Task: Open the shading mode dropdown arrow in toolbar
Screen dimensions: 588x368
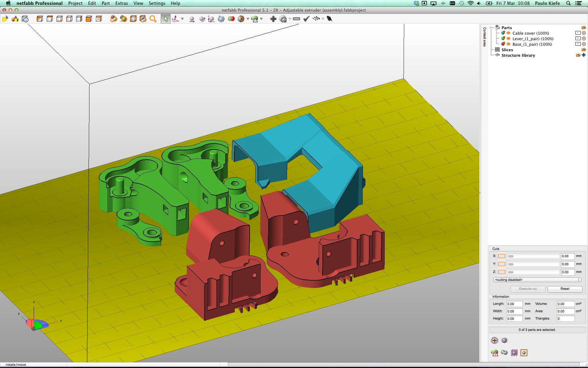Action: coord(247,19)
